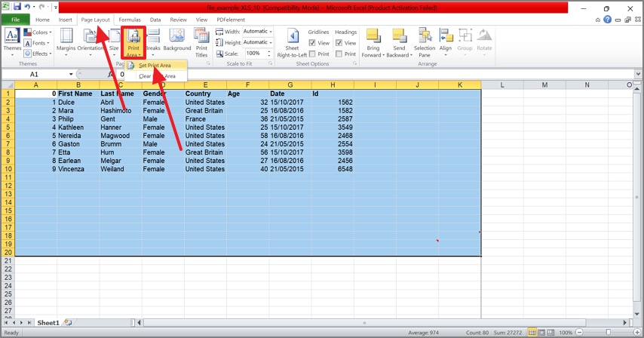Click the Bring Forward icon
644x338 pixels.
[x=373, y=36]
